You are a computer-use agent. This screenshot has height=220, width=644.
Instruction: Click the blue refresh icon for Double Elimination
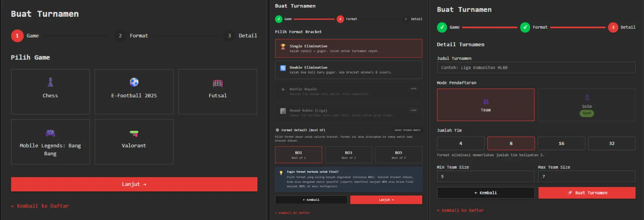pyautogui.click(x=283, y=68)
